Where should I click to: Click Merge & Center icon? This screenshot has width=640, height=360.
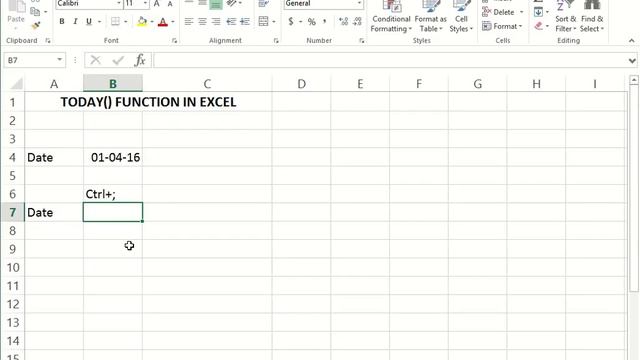click(x=264, y=21)
